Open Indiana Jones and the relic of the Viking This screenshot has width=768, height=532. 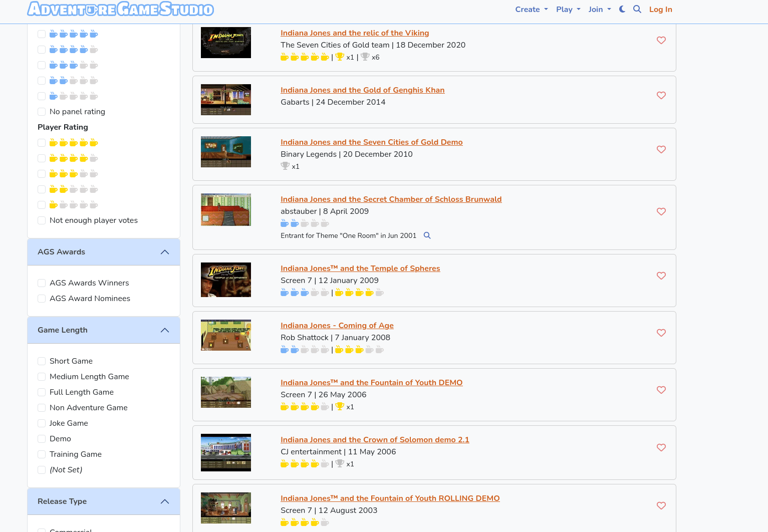354,33
